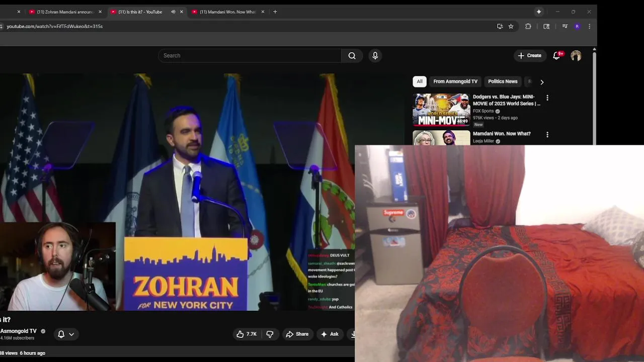This screenshot has height=362, width=644.
Task: Click the install/cast icon in address bar
Action: (x=500, y=26)
